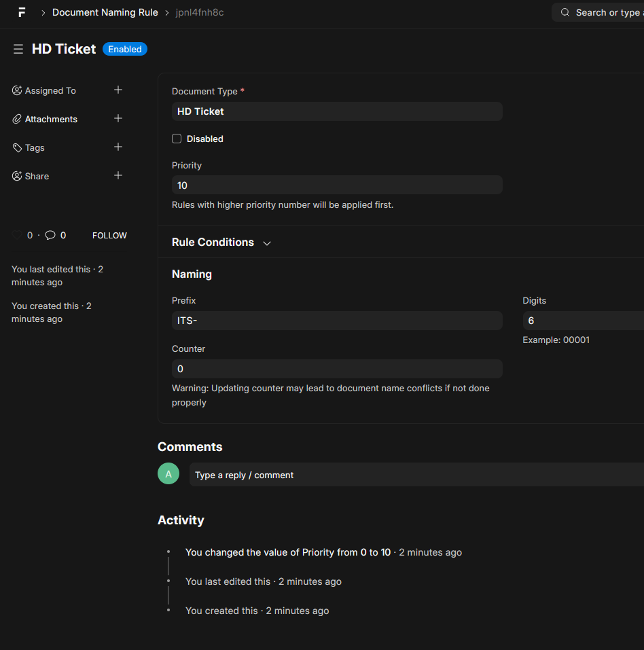Click the FOLLOW button
The height and width of the screenshot is (650, 644).
pyautogui.click(x=109, y=235)
